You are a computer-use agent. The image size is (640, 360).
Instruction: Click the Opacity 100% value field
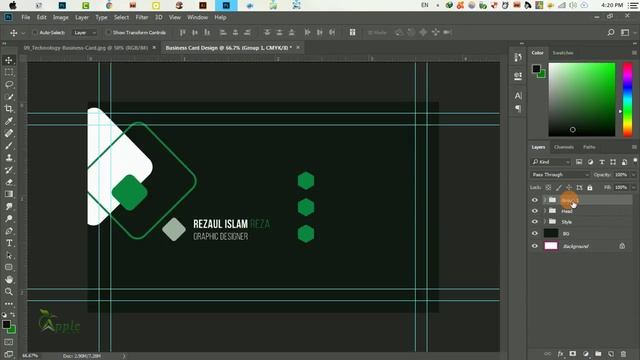(x=621, y=175)
